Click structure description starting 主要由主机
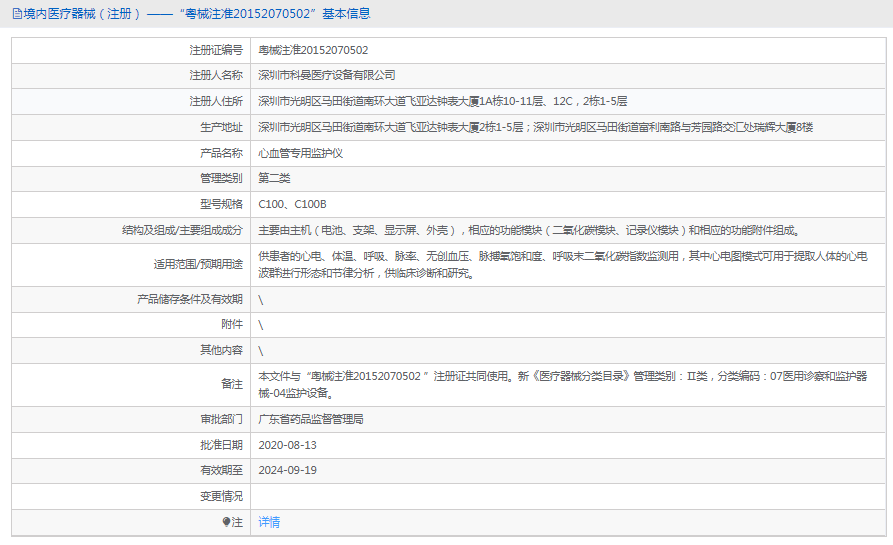The height and width of the screenshot is (545, 893). point(530,230)
